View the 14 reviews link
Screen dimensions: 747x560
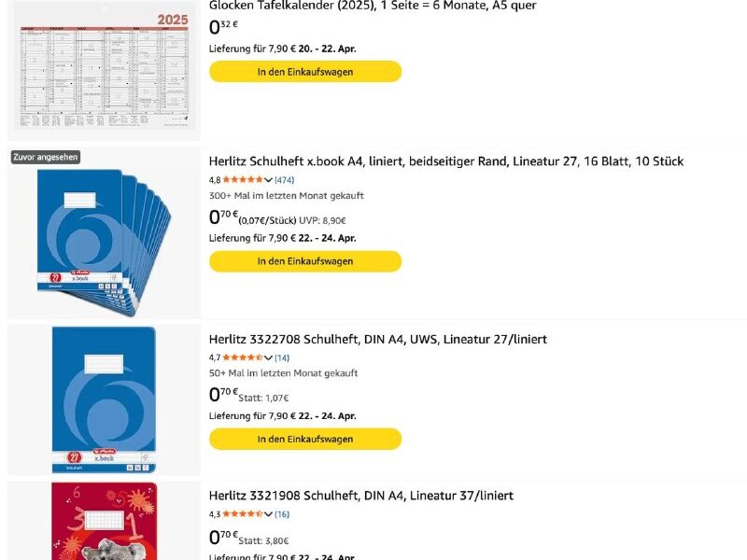click(x=282, y=357)
